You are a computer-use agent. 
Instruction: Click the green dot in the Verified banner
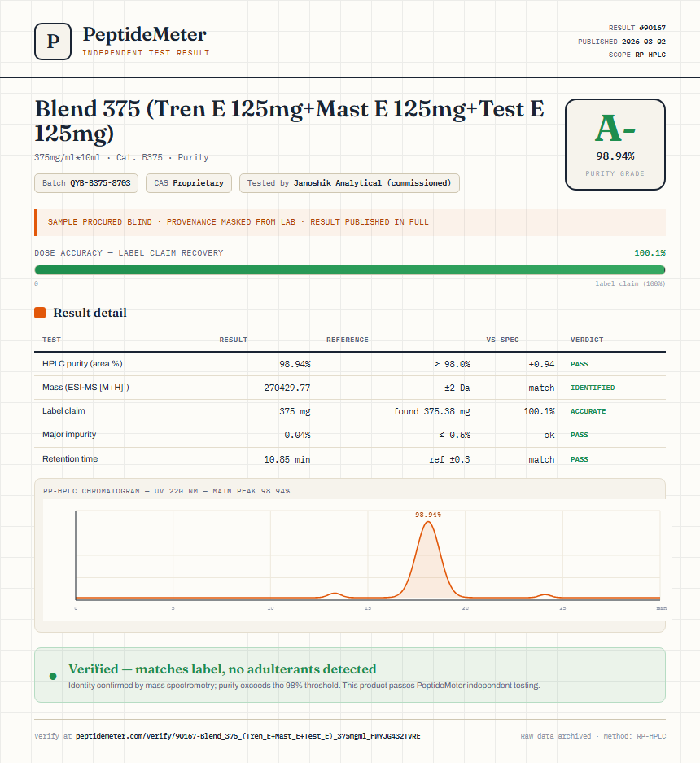tap(53, 676)
